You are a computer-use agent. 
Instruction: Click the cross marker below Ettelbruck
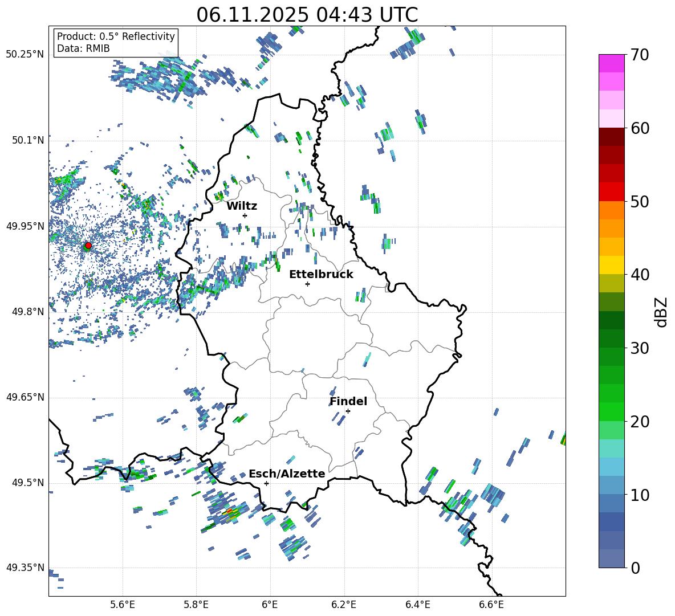[307, 284]
